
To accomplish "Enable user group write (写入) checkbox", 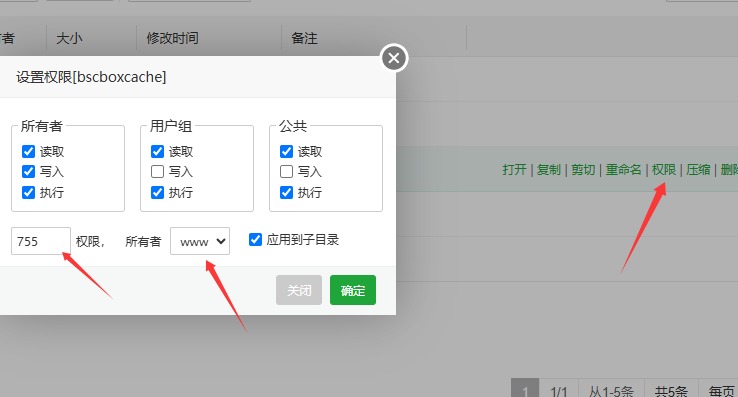I will tap(157, 171).
